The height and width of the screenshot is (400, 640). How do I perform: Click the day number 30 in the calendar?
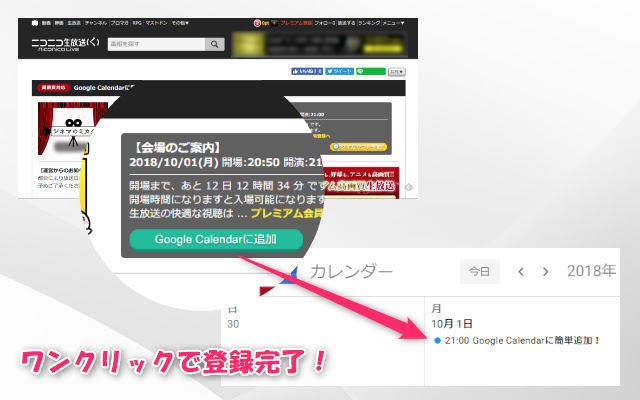233,324
